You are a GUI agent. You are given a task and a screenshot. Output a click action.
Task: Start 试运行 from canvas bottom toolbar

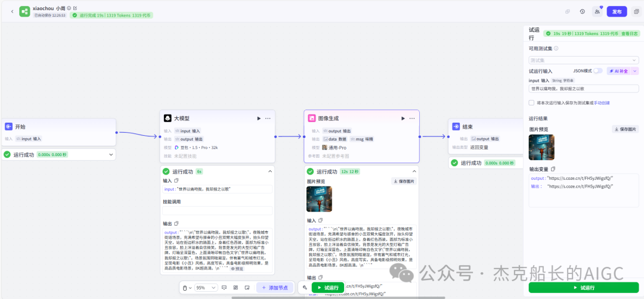coord(328,288)
